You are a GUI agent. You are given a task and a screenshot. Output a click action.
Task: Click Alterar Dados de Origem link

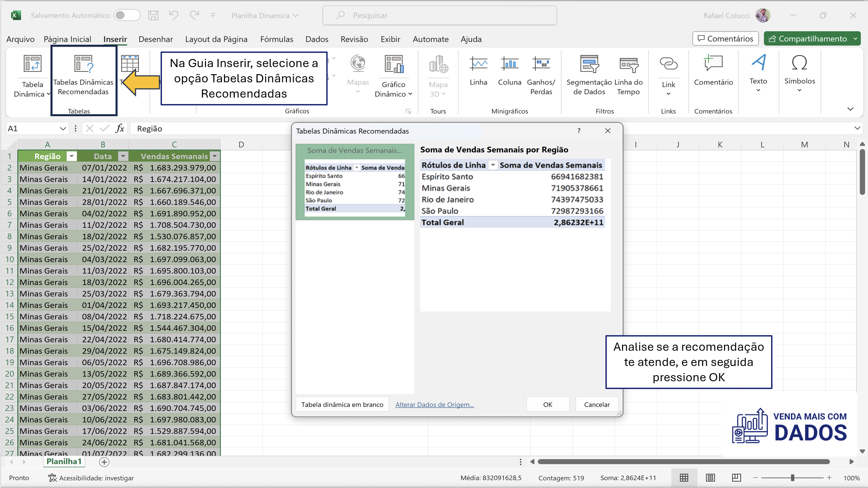click(435, 404)
